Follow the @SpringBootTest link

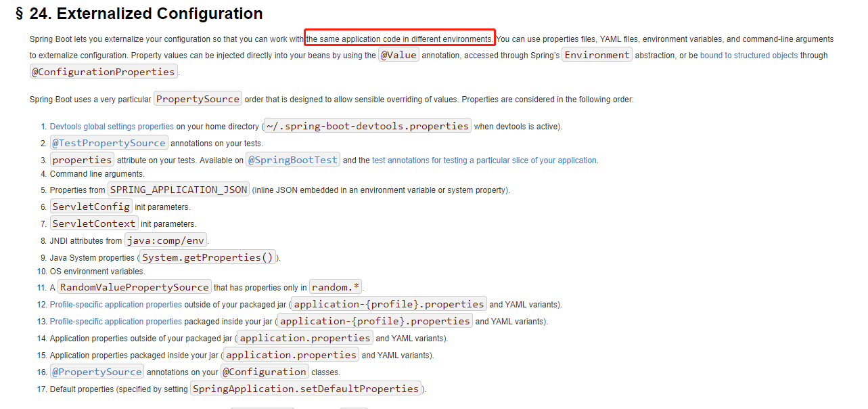tap(293, 160)
